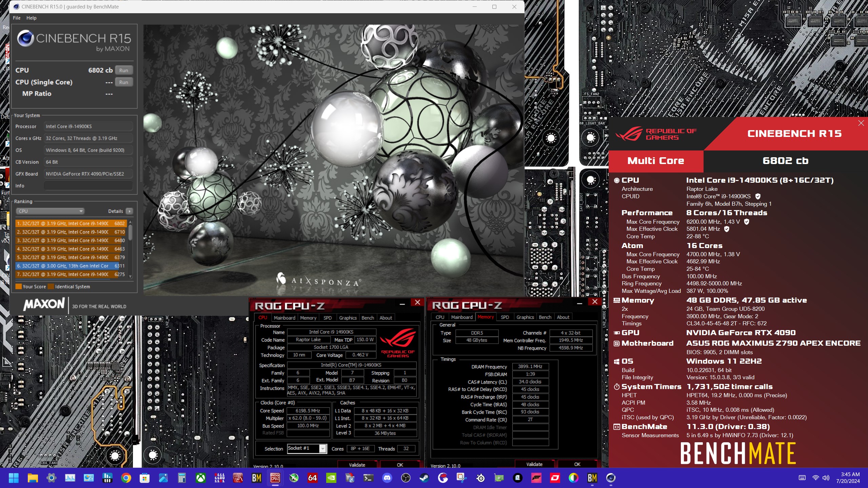Click verified shield beside 6200.00 MHz, 1.43 V
The height and width of the screenshot is (488, 868).
point(746,222)
